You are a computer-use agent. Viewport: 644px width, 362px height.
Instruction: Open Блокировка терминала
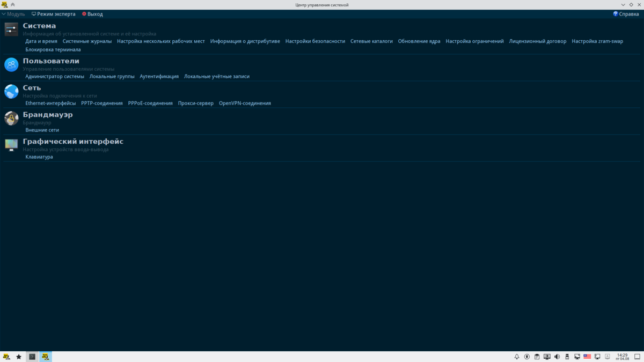tap(53, 49)
